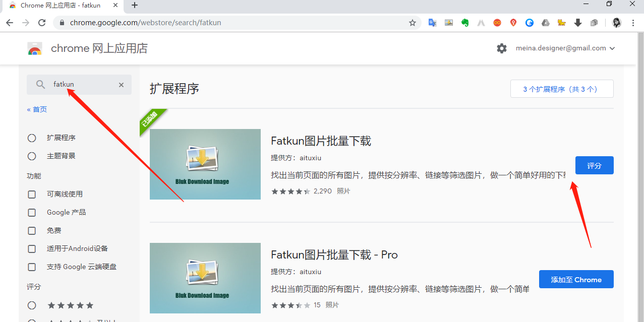Click the fatkun search input field
Screen dimensions: 644x322
pyautogui.click(x=79, y=85)
